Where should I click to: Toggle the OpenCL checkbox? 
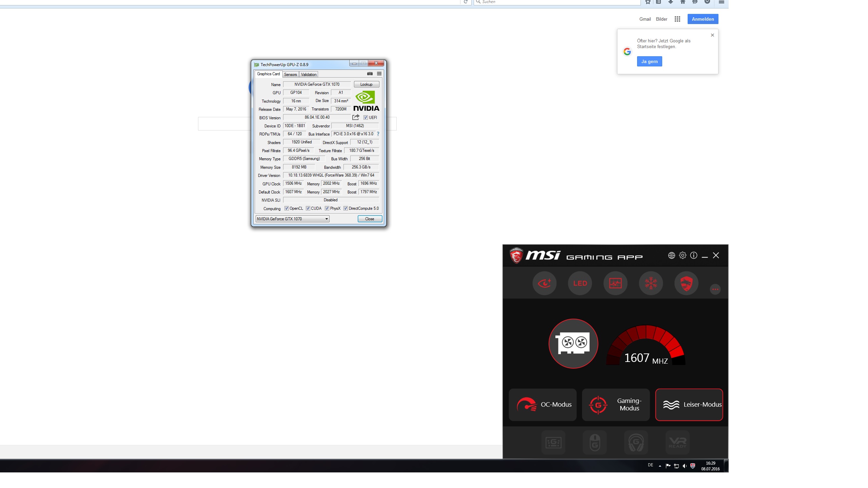point(287,208)
